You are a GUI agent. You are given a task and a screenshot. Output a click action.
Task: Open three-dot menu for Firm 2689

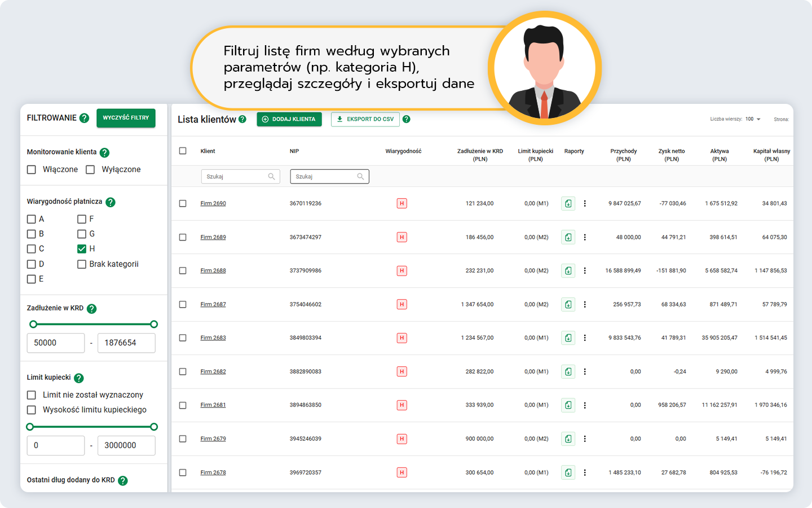pos(585,238)
